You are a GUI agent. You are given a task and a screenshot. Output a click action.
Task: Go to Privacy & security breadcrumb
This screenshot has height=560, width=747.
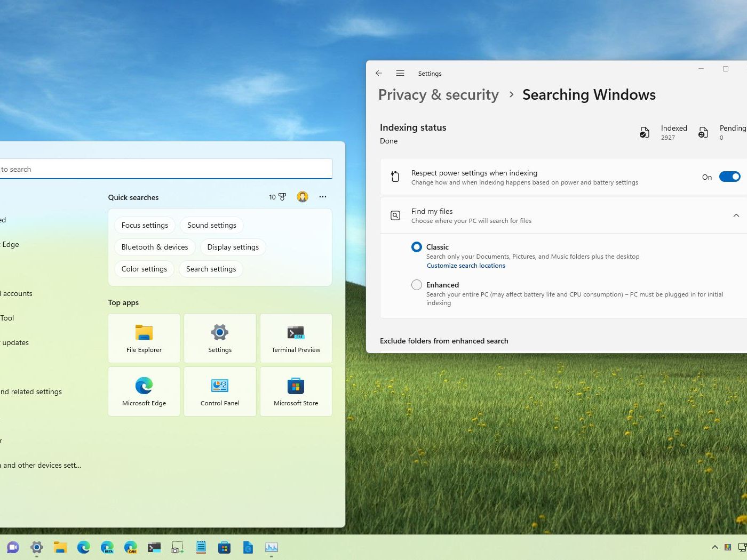[x=438, y=95]
